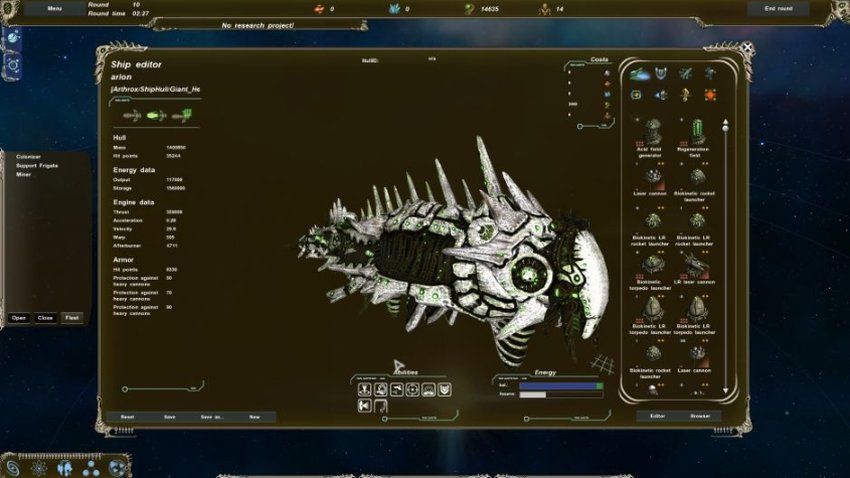Click Save as.. button

212,417
